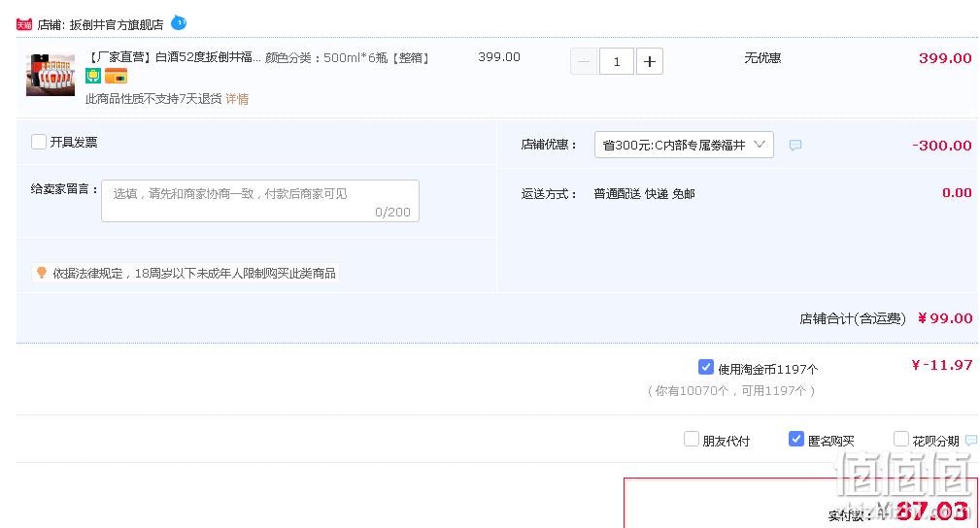The height and width of the screenshot is (528, 980).
Task: Click the 此商品性质不支持7天退货 notice
Action: (153, 99)
